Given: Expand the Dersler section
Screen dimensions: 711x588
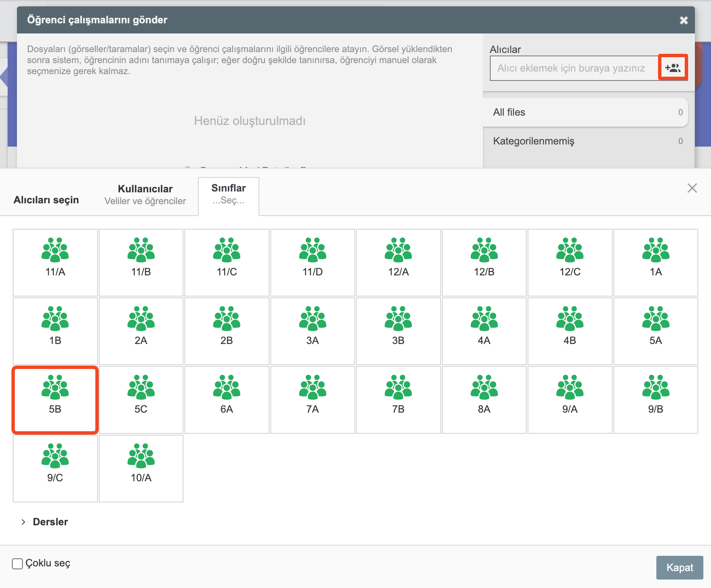Looking at the screenshot, I should 44,522.
